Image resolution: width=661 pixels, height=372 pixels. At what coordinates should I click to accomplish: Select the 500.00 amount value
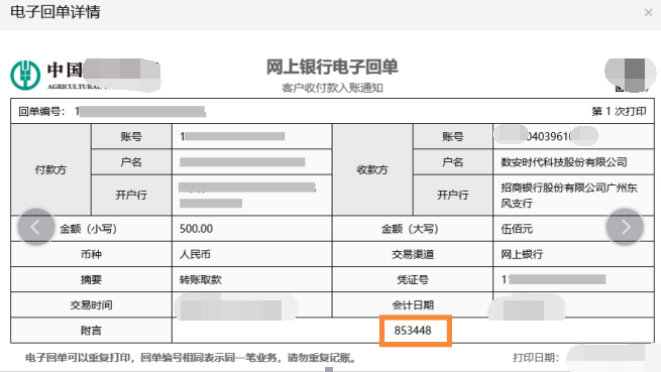196,229
